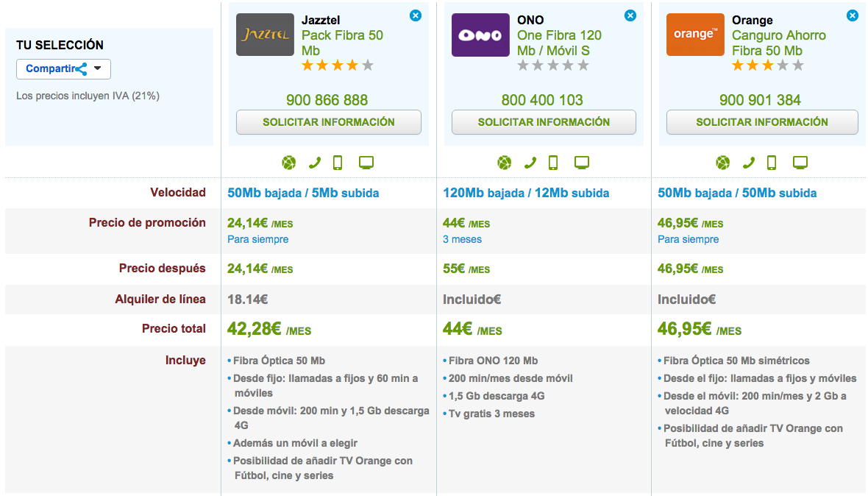Screen dimensions: 868x496
Task: Click Jazztel phone number 900 866 888
Action: 327,100
